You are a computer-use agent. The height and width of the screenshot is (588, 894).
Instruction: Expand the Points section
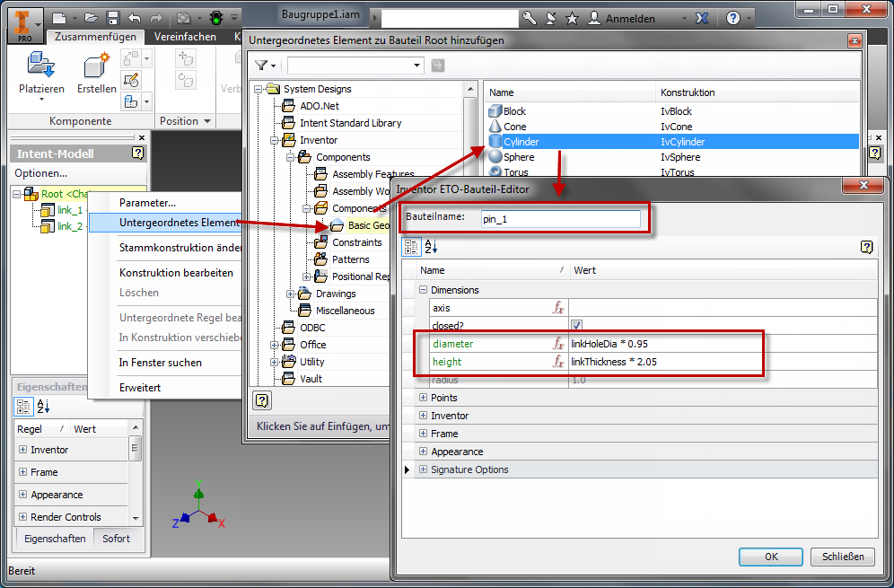[x=423, y=398]
